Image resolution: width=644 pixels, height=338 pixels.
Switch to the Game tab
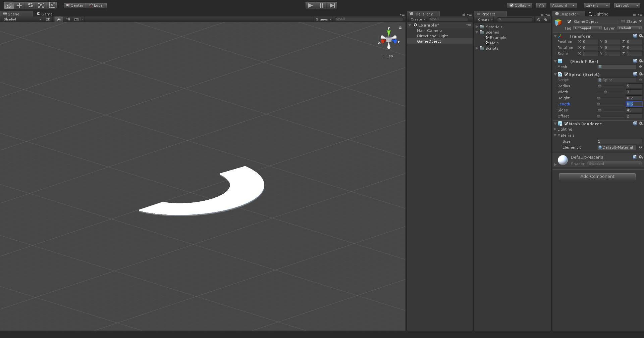(45, 14)
